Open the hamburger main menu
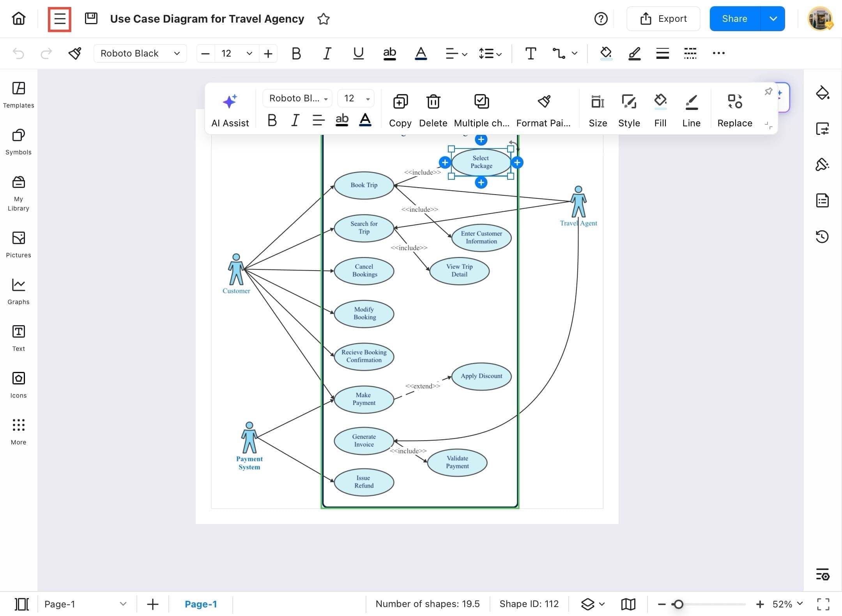Image resolution: width=842 pixels, height=616 pixels. pos(60,19)
